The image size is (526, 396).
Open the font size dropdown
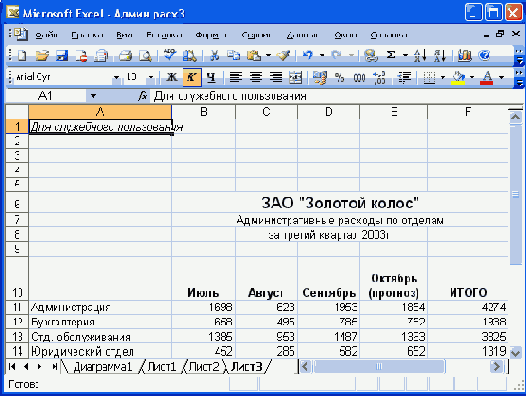pos(151,78)
